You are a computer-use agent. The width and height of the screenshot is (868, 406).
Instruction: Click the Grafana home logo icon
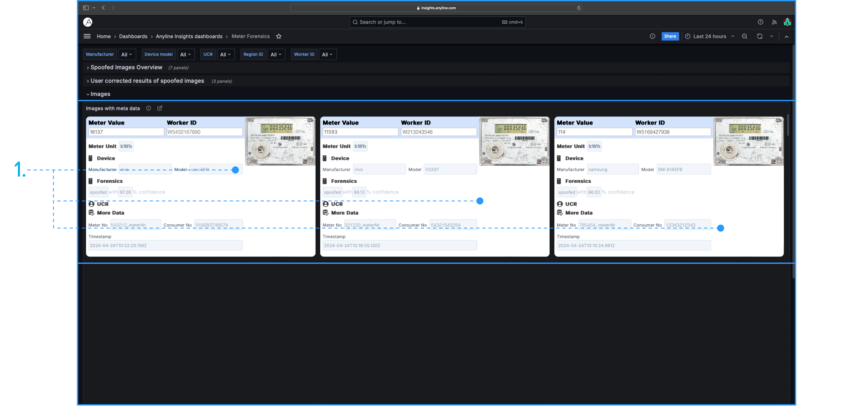coord(88,22)
